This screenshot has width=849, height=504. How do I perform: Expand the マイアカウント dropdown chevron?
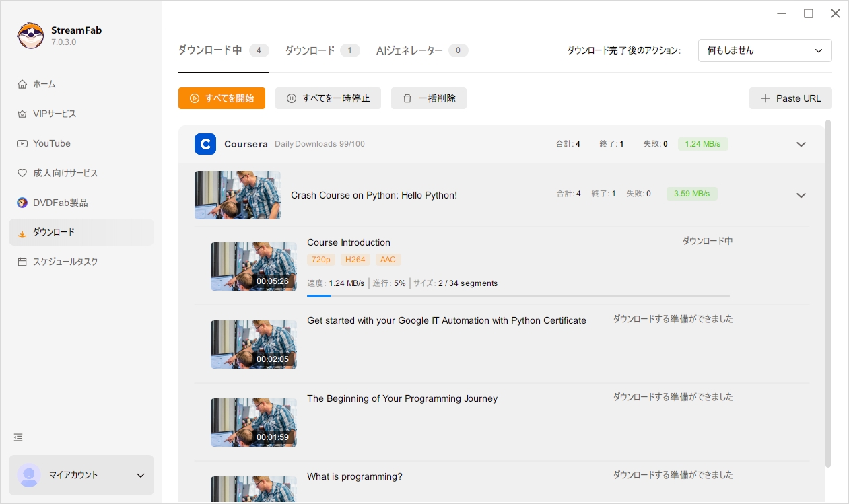click(x=141, y=476)
